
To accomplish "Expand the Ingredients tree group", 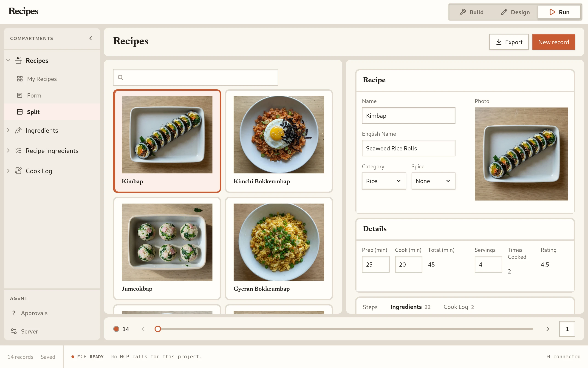I will [x=8, y=130].
